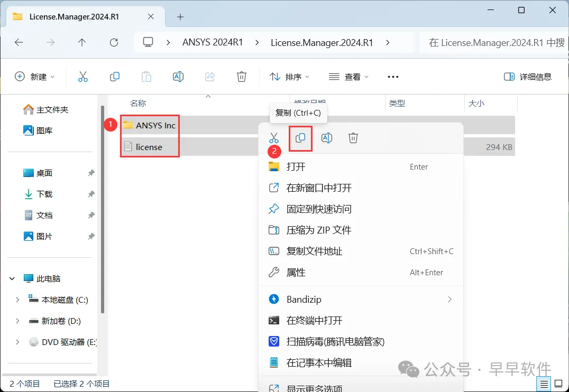Click the Copy icon in the toolbar
This screenshot has width=569, height=392.
pyautogui.click(x=115, y=77)
